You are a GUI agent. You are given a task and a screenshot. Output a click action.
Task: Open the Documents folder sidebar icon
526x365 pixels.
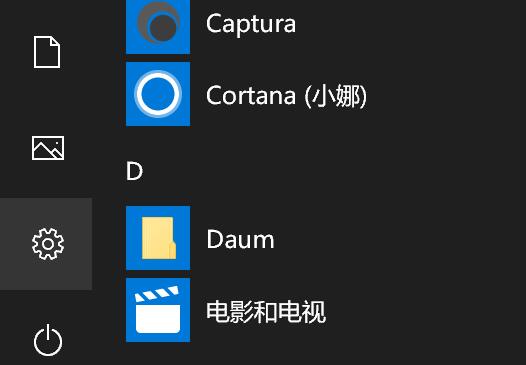coord(47,52)
